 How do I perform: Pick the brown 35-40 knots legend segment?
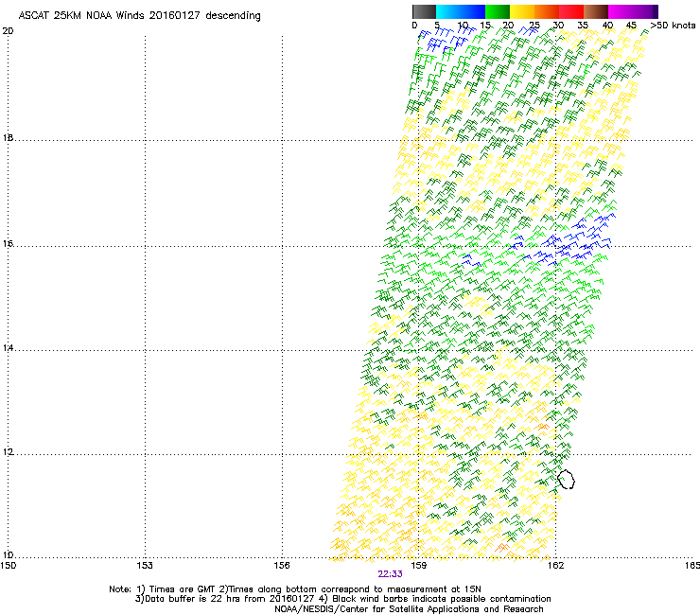pos(596,11)
